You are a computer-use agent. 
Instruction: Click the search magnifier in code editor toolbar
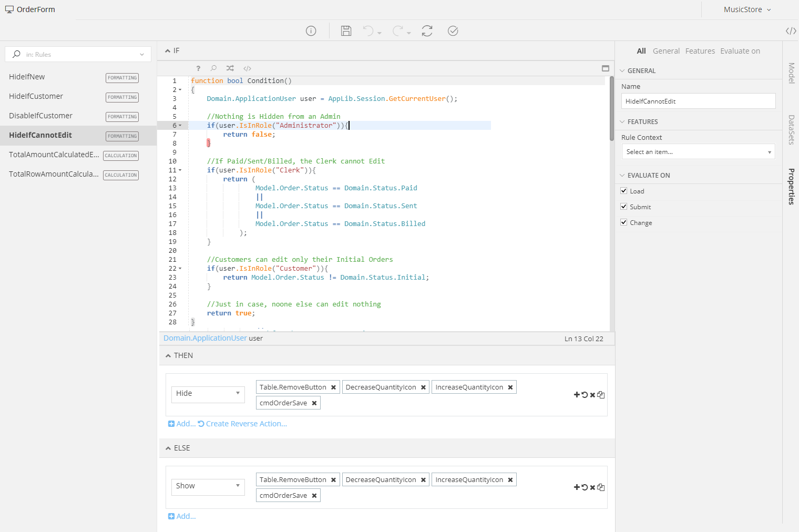point(213,68)
